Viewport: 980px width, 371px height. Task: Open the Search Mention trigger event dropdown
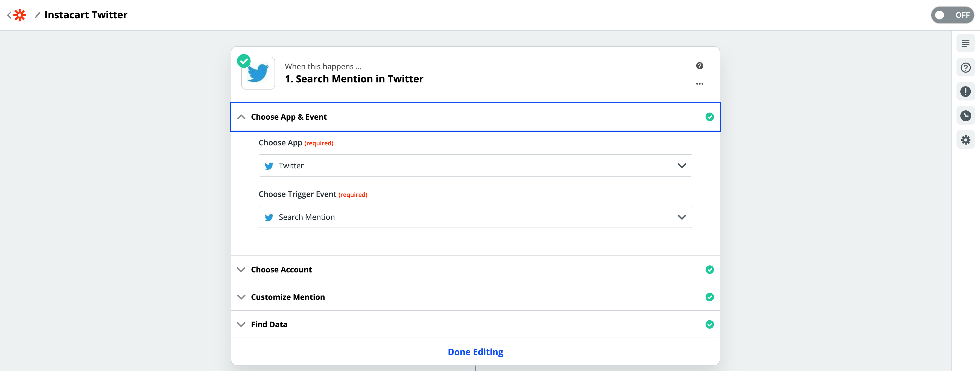click(475, 217)
